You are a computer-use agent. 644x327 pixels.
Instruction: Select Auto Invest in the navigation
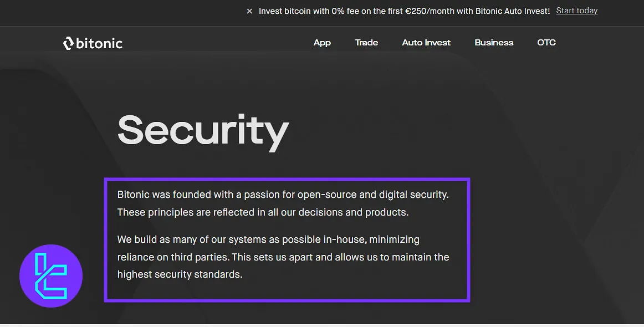coord(426,43)
